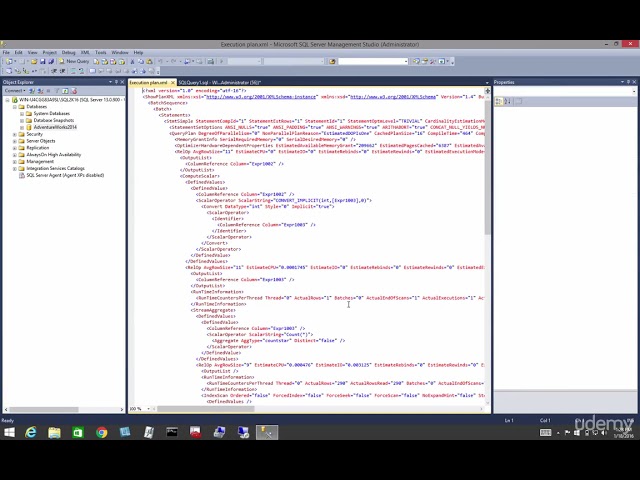Click the Alphabetical sort icon in Properties panel
The height and width of the screenshot is (480, 640).
[x=508, y=101]
